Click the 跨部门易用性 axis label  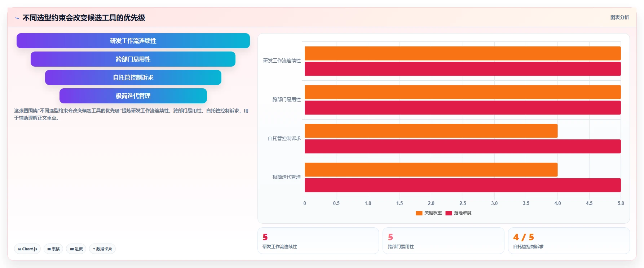286,99
